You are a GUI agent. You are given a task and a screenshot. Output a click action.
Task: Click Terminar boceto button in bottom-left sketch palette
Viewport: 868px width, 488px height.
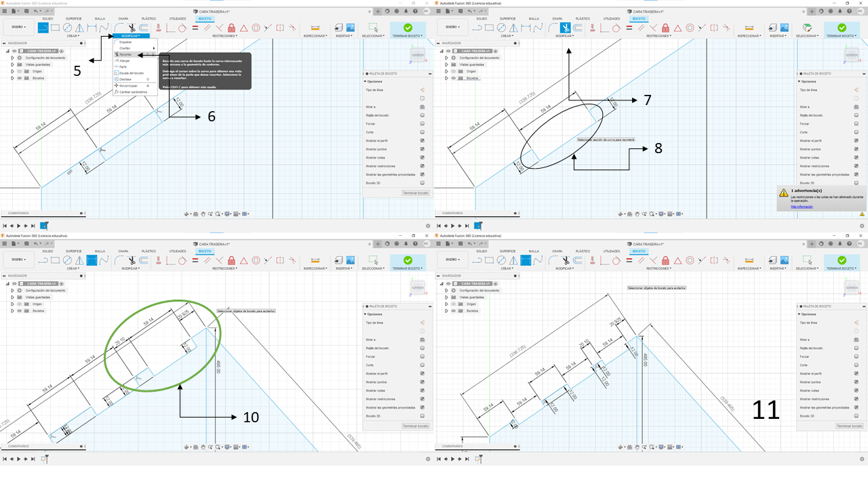[416, 426]
